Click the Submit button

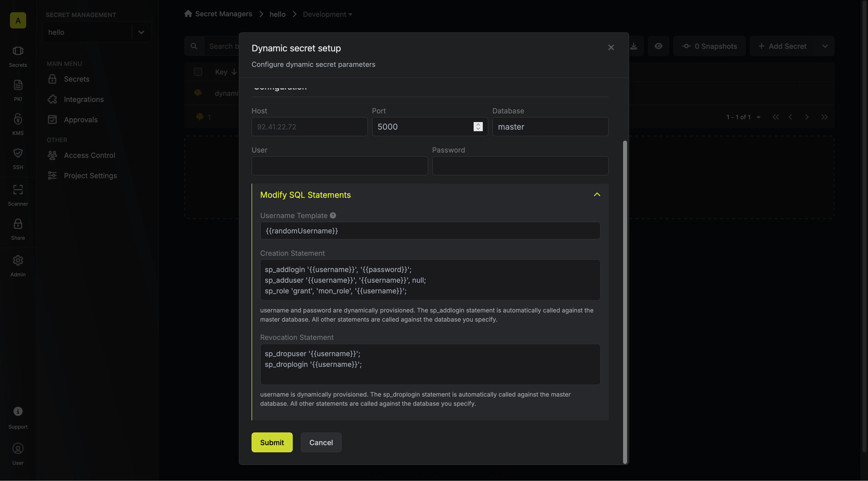[272, 442]
